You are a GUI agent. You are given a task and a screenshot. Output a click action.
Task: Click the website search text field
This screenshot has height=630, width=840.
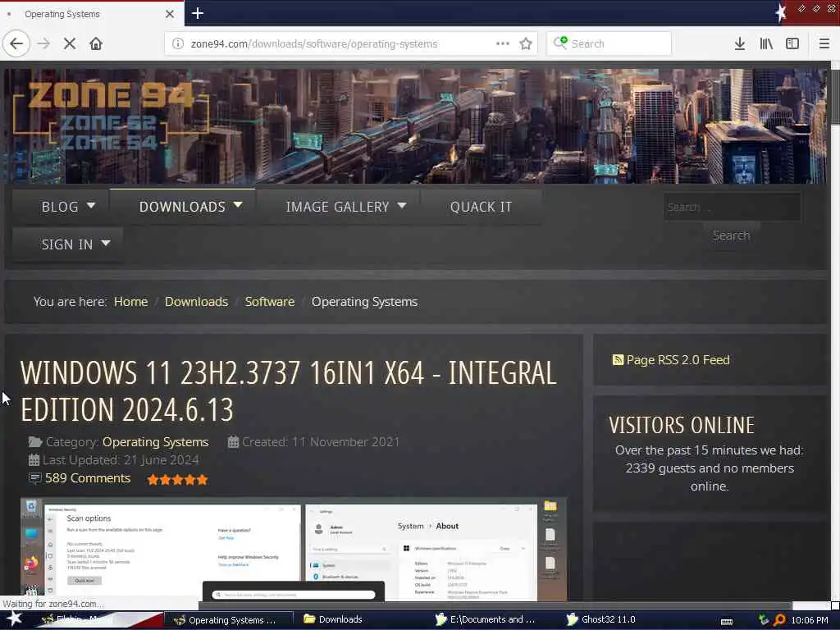point(733,207)
